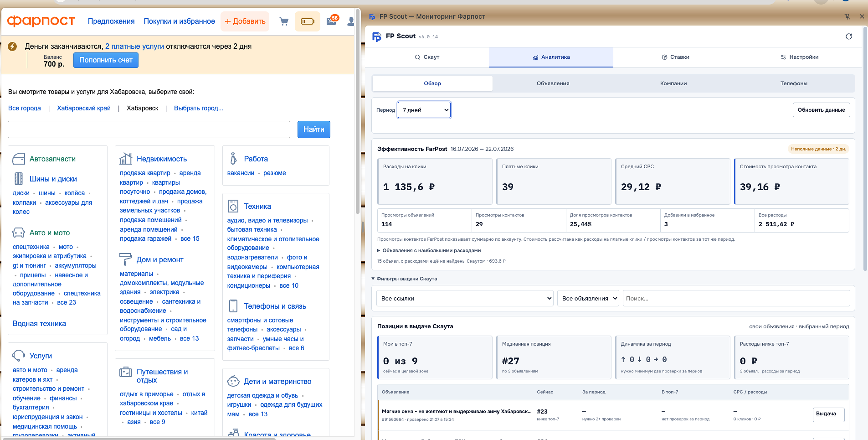The width and height of the screenshot is (868, 440).
Task: Switch to the Ставки tab
Action: (x=675, y=57)
